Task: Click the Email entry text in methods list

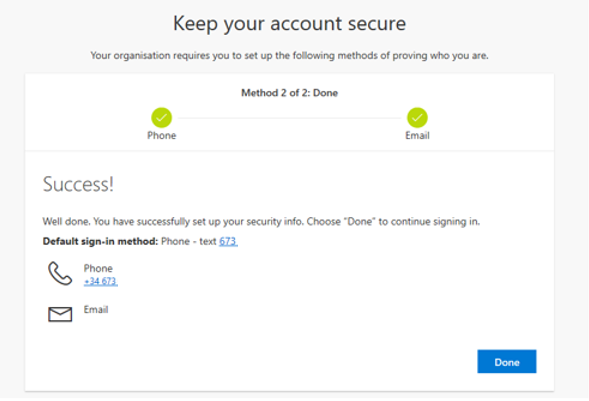Action: [x=96, y=309]
